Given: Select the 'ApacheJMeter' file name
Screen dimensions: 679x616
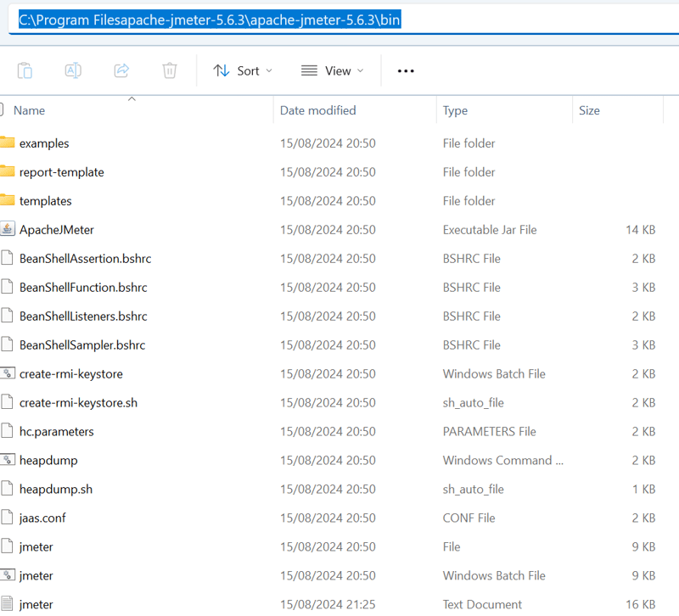Looking at the screenshot, I should point(57,230).
